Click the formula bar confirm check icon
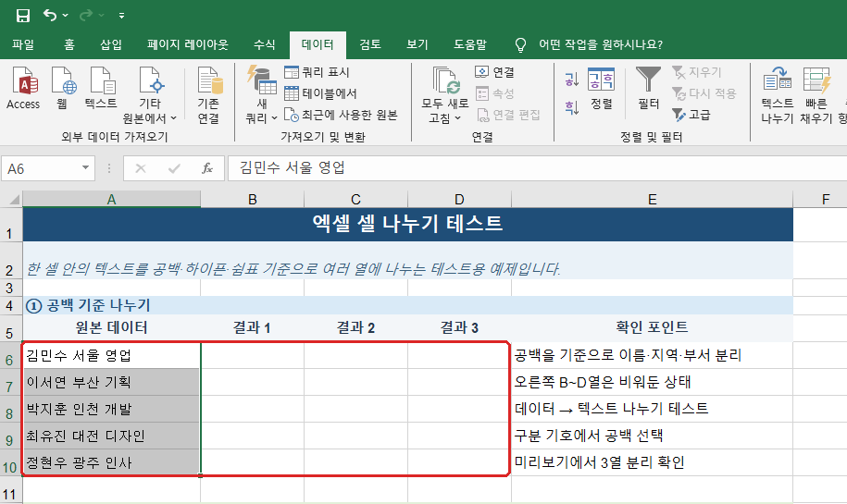847x504 pixels. pos(174,169)
